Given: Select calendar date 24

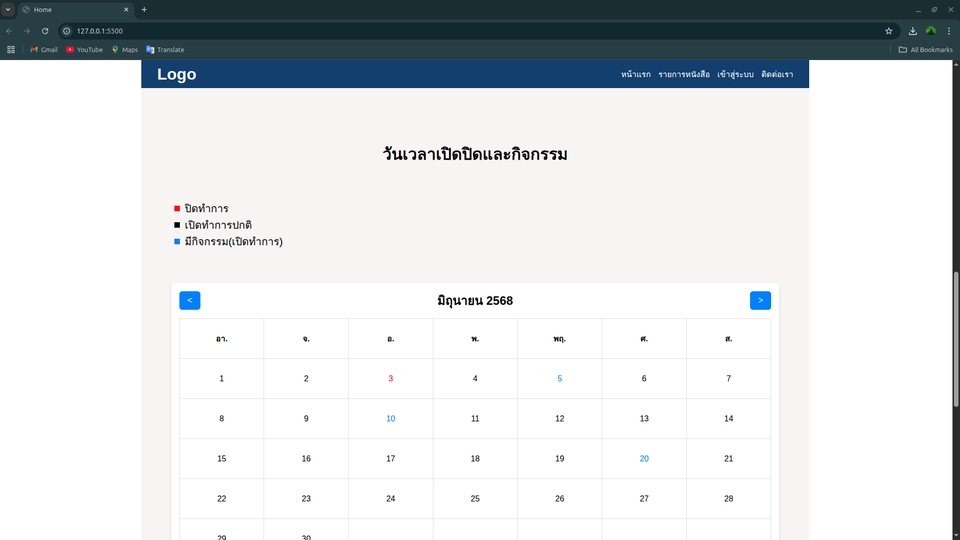Looking at the screenshot, I should 391,498.
